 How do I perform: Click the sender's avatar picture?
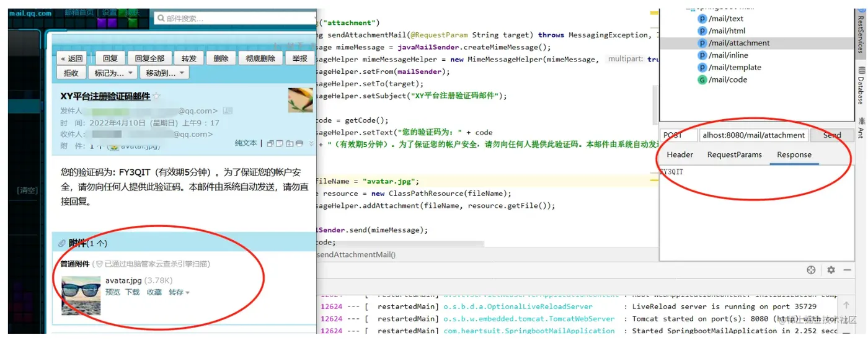[300, 100]
